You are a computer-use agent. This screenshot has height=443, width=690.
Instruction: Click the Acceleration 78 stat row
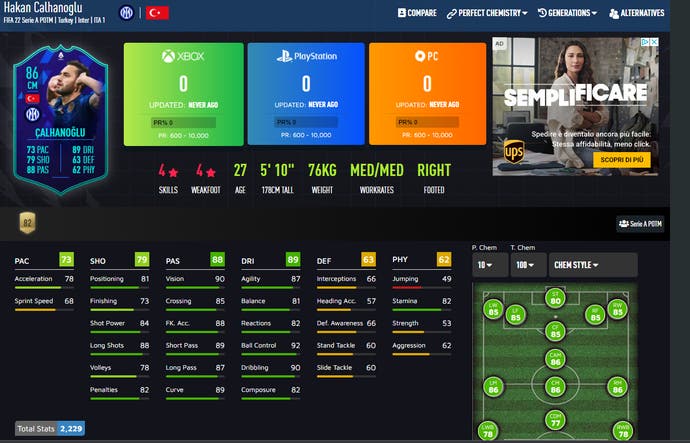[44, 281]
